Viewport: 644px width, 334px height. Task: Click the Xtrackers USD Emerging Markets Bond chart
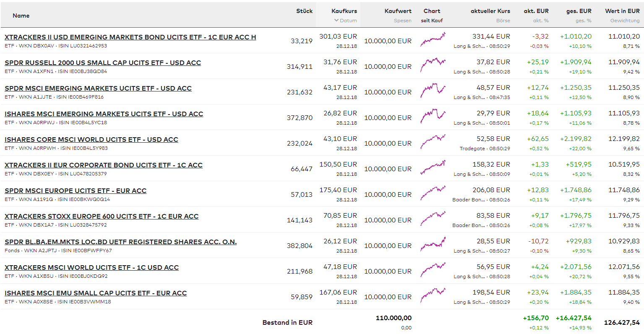click(433, 41)
